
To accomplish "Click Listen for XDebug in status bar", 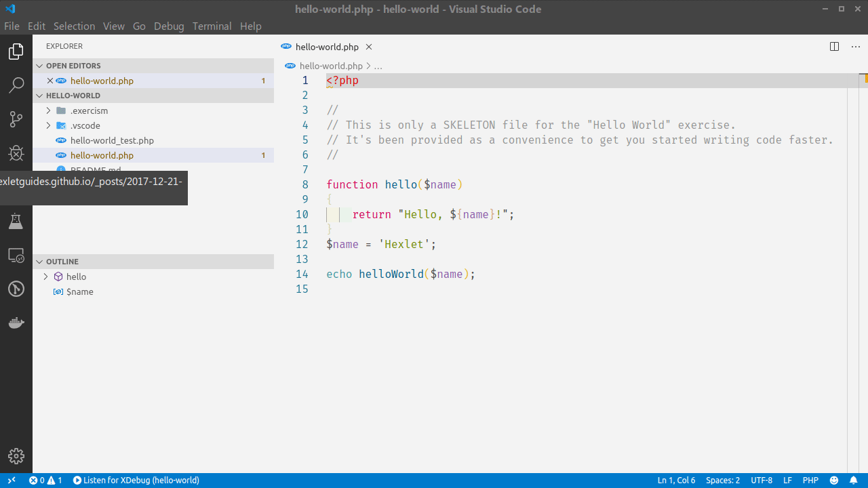I will [x=136, y=480].
